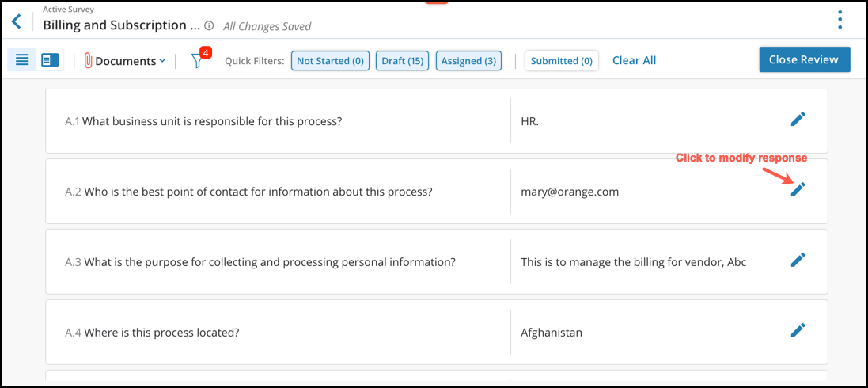Edit the Afghanistan response pencil icon
This screenshot has width=868, height=388.
point(798,329)
